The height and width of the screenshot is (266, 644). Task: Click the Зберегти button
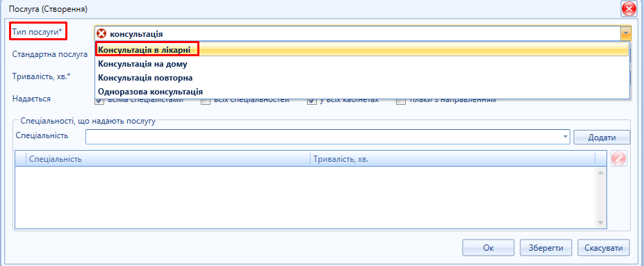click(546, 248)
